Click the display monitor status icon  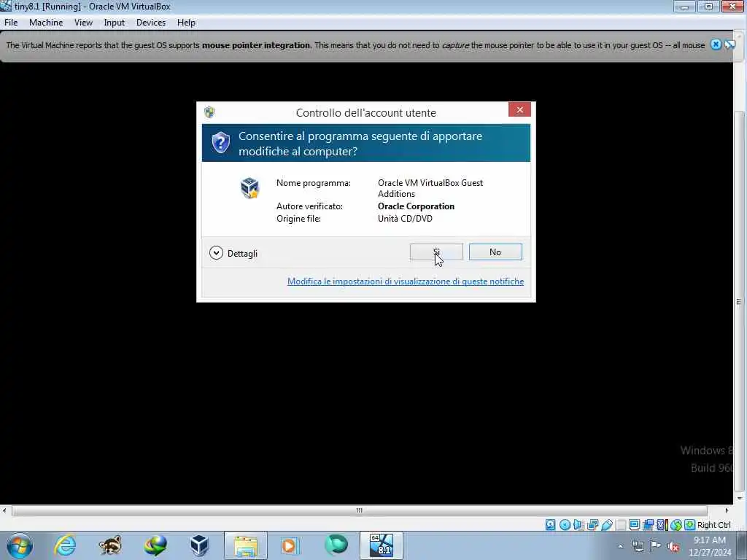click(x=635, y=525)
